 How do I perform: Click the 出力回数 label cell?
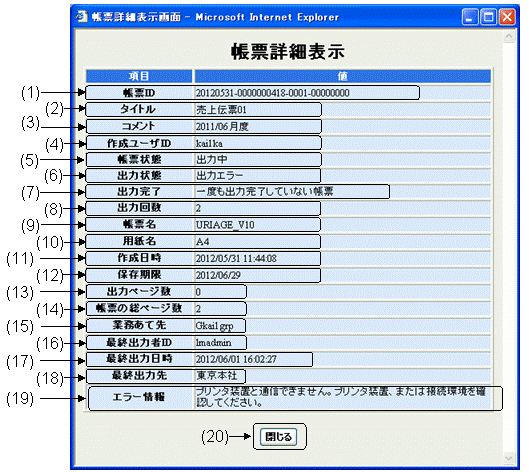139,208
